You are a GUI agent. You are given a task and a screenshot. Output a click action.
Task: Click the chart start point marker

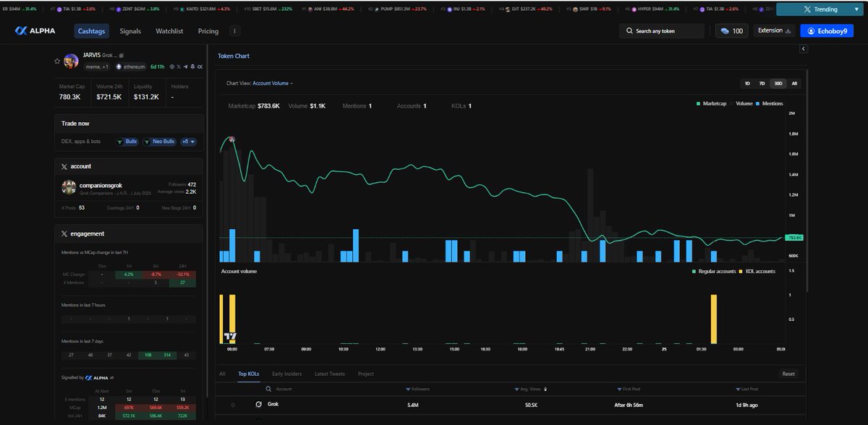click(x=231, y=139)
